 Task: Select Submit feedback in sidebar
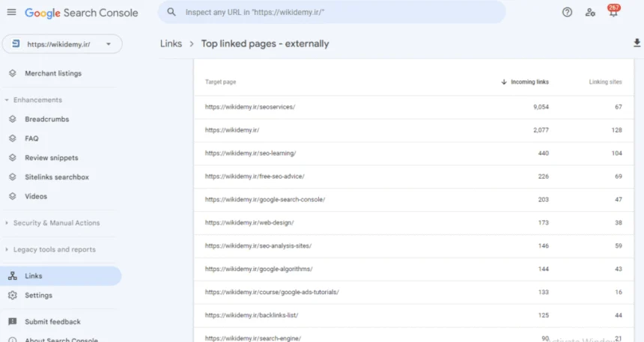coord(52,322)
